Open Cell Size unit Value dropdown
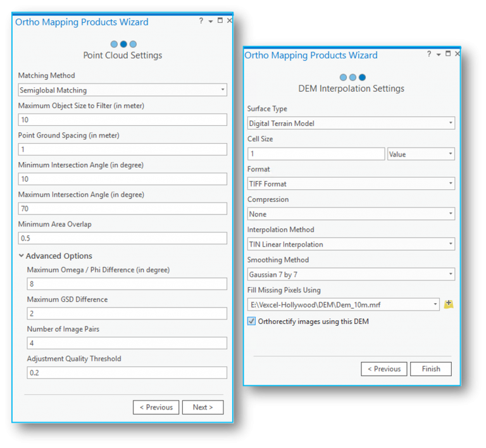The image size is (486, 448). pyautogui.click(x=421, y=154)
